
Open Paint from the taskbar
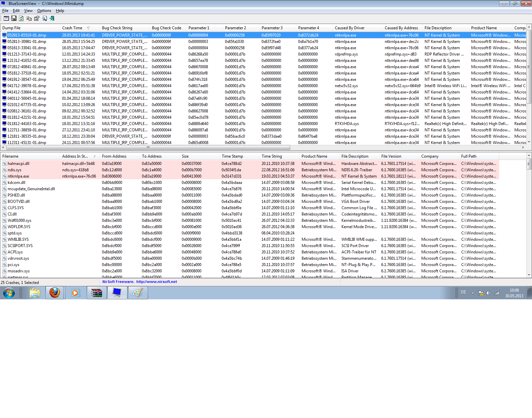pyautogui.click(x=138, y=293)
